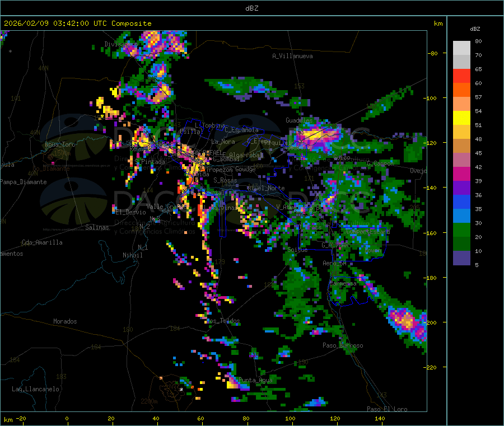
Task: Click the A_Villanueva place label
Action: (x=292, y=56)
